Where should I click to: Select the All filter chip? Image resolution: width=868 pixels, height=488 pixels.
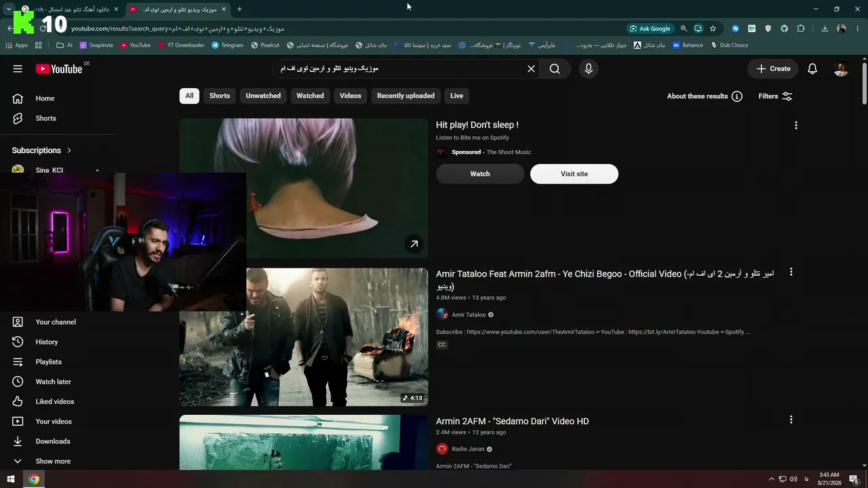pos(189,96)
